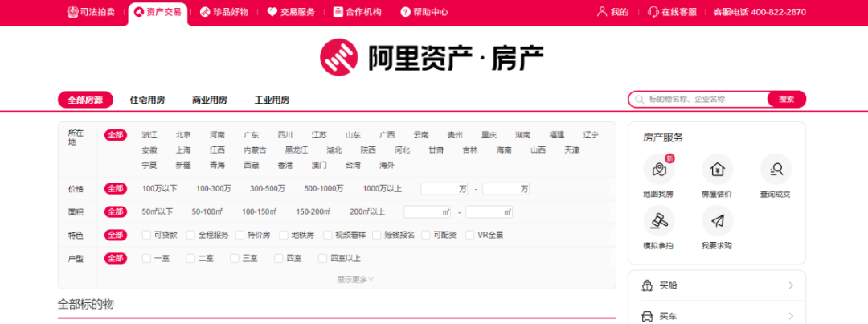Click the 合作机构 icon
Viewport: 868px width, 324px height.
click(x=338, y=12)
